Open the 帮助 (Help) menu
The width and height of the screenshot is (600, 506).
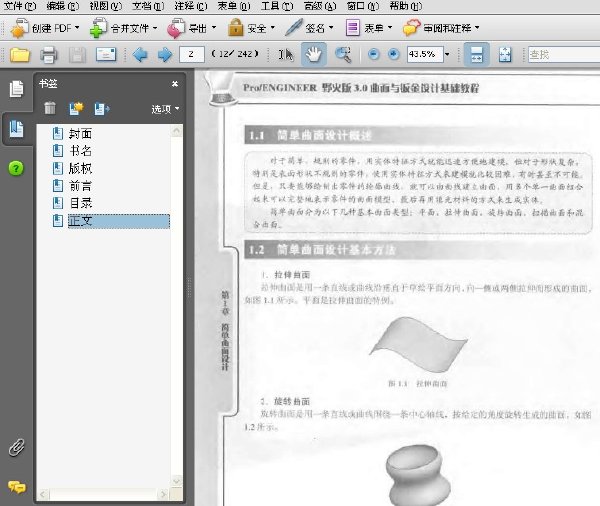point(406,6)
